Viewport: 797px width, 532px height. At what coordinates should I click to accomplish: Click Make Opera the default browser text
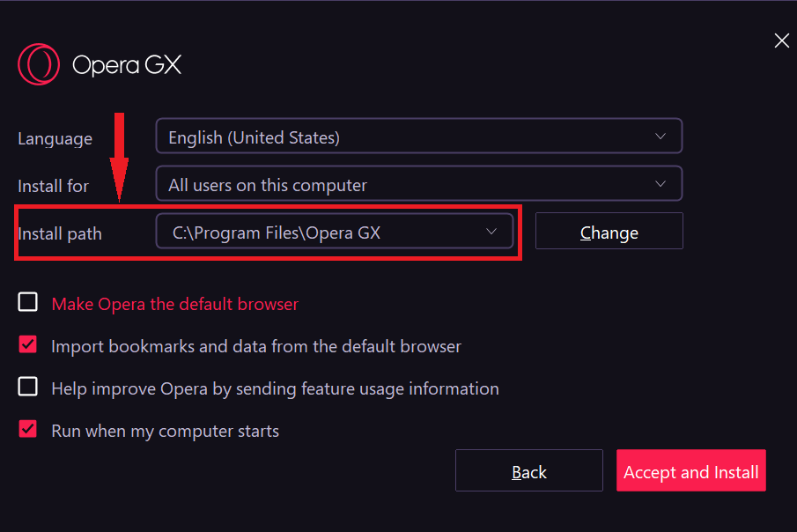click(175, 304)
